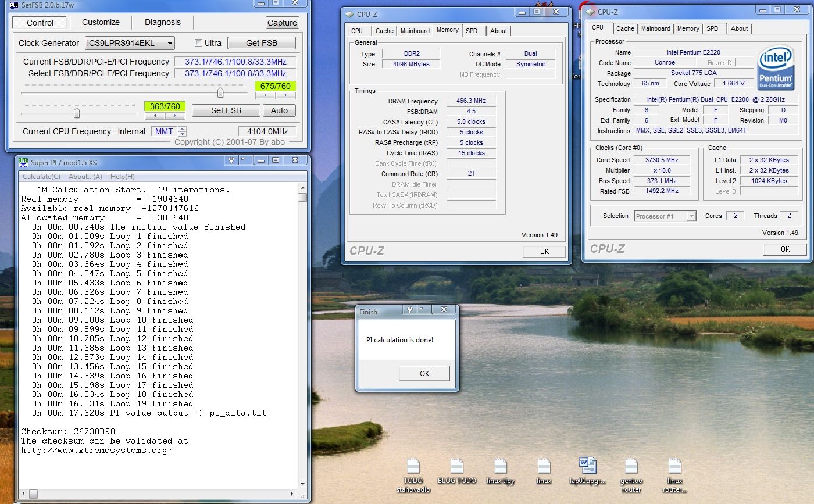The height and width of the screenshot is (504, 814).
Task: Click the MMT spinner up arrow
Action: [183, 129]
